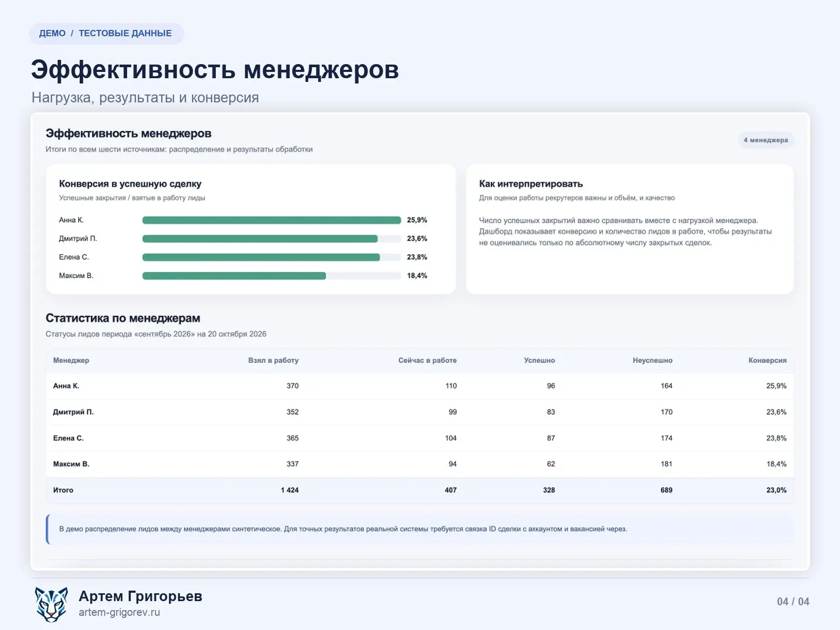
Task: Click the total value '1 424'
Action: point(290,490)
